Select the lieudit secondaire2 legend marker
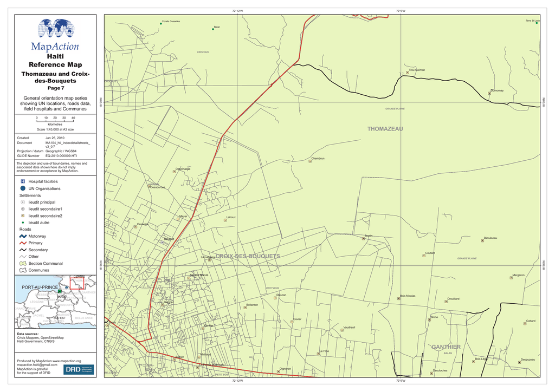 pyautogui.click(x=23, y=215)
